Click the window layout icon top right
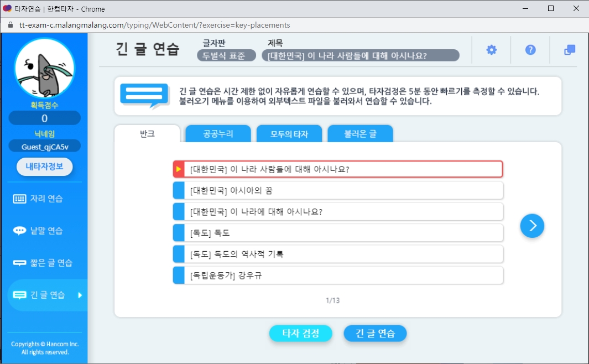The height and width of the screenshot is (364, 589). pos(569,49)
